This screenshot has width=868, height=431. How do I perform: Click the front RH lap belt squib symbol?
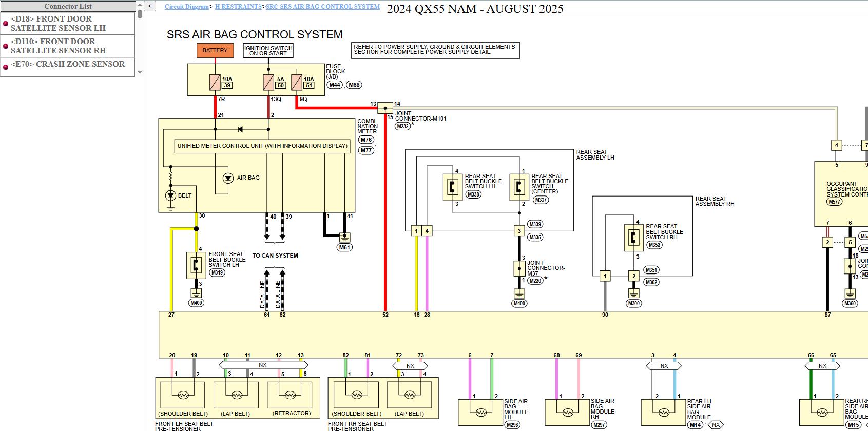point(410,396)
